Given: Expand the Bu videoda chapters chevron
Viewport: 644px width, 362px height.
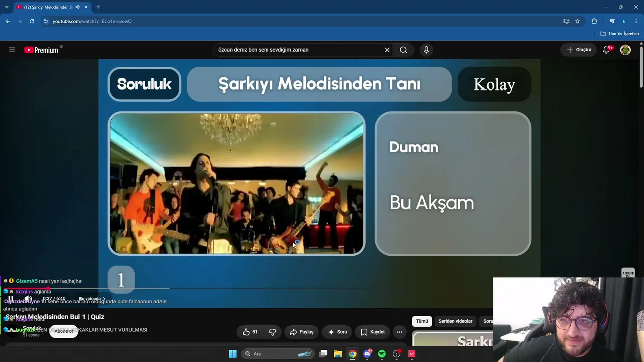Looking at the screenshot, I should (104, 299).
